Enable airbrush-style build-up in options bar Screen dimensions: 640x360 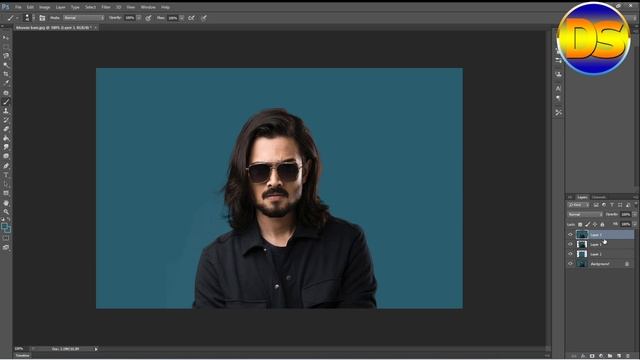pyautogui.click(x=191, y=18)
